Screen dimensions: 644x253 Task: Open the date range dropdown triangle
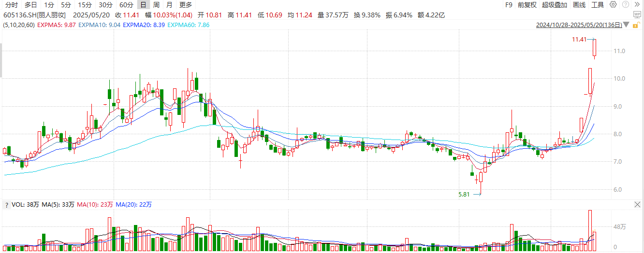click(x=627, y=25)
